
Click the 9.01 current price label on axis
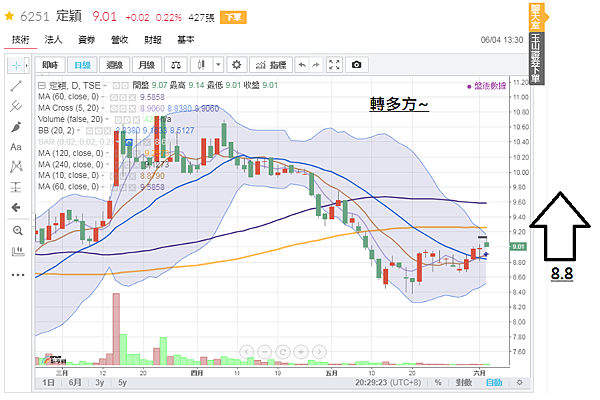coord(518,247)
